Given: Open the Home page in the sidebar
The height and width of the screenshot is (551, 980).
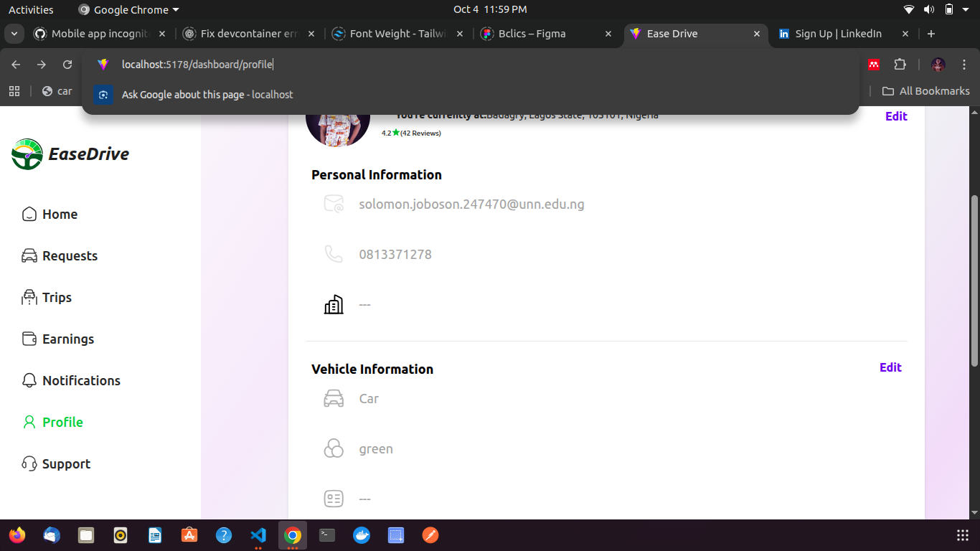Looking at the screenshot, I should (x=50, y=215).
